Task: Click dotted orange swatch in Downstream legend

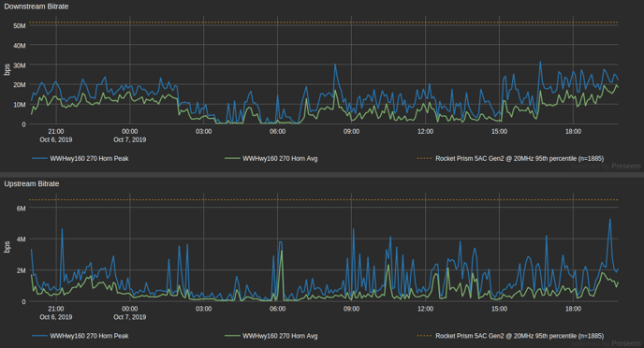Action: 425,158
